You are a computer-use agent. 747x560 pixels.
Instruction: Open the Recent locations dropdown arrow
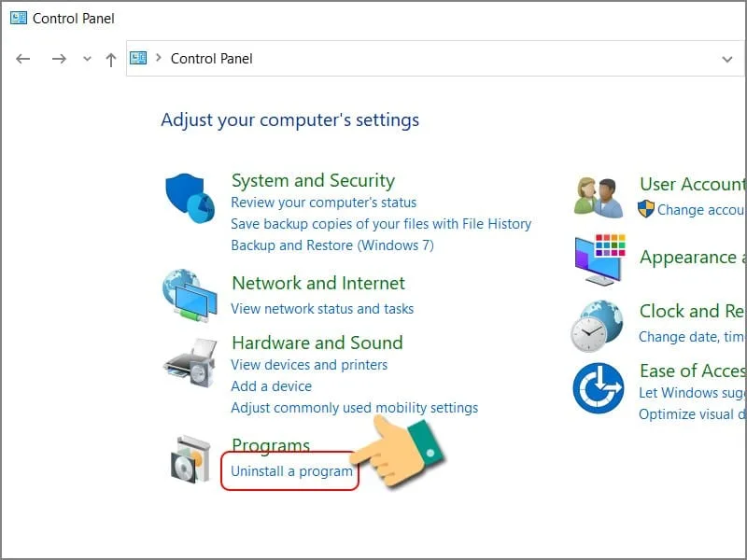[x=87, y=59]
